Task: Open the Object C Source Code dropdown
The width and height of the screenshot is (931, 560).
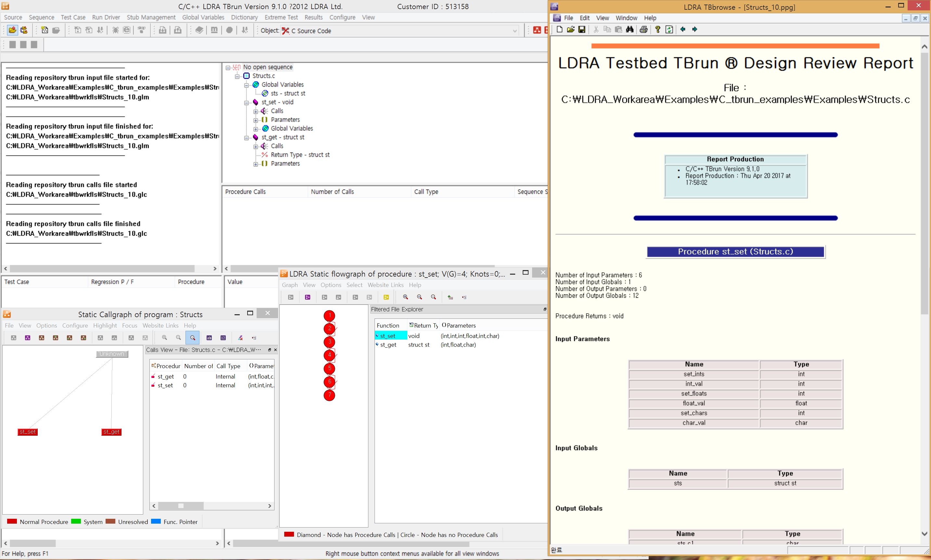Action: click(x=515, y=31)
